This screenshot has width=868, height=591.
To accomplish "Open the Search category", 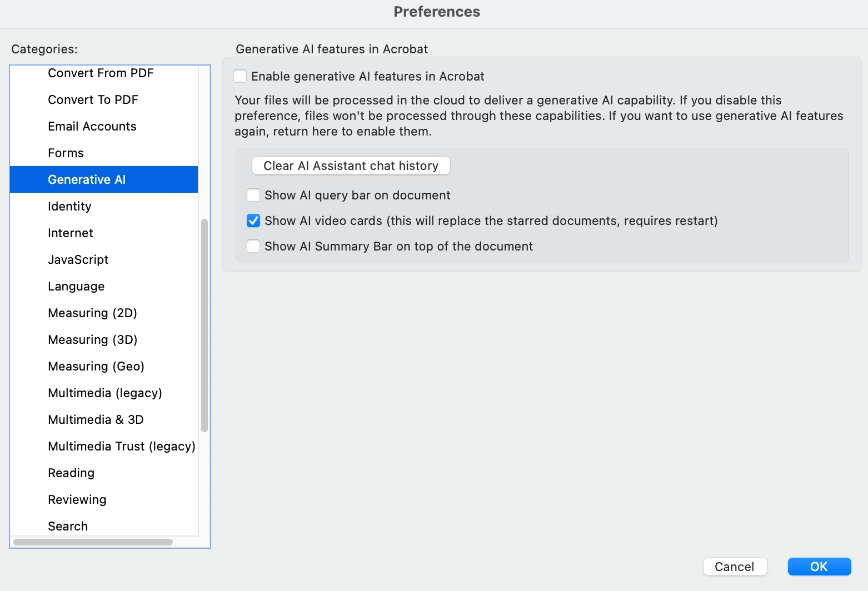I will pyautogui.click(x=104, y=525).
